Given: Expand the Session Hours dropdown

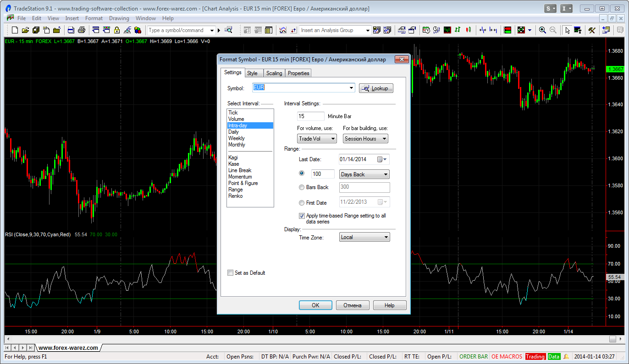Looking at the screenshot, I should point(365,139).
